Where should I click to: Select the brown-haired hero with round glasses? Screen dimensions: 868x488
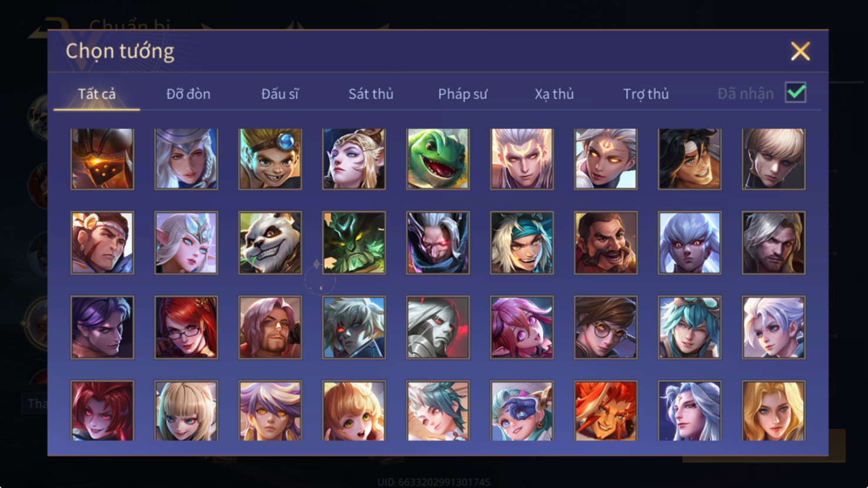point(606,327)
